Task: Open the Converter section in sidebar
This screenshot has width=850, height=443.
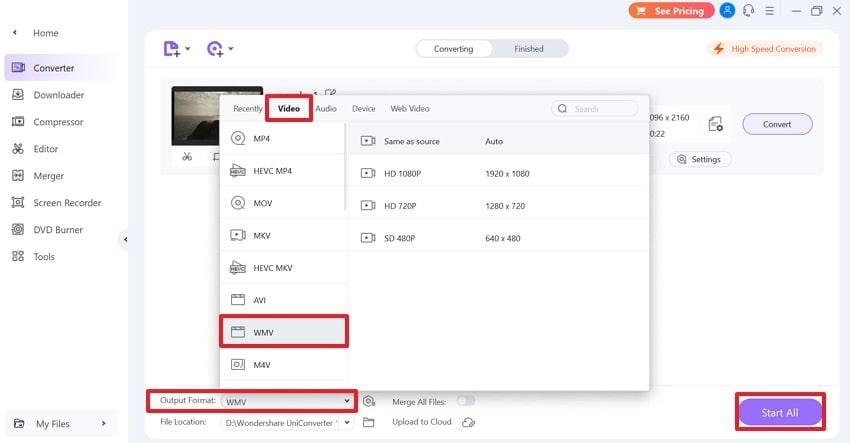Action: tap(60, 68)
